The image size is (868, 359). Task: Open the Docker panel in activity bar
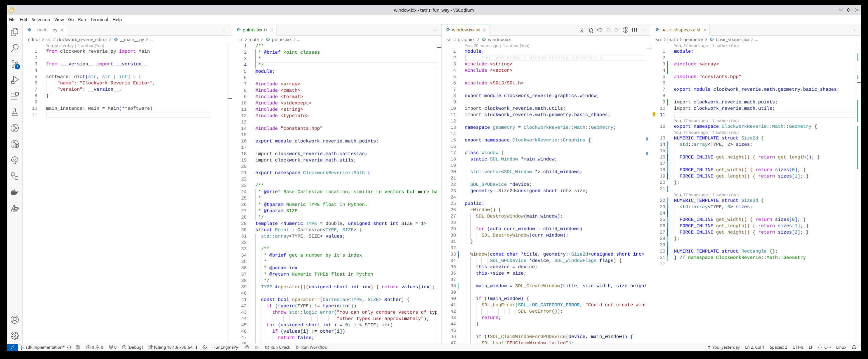[14, 192]
